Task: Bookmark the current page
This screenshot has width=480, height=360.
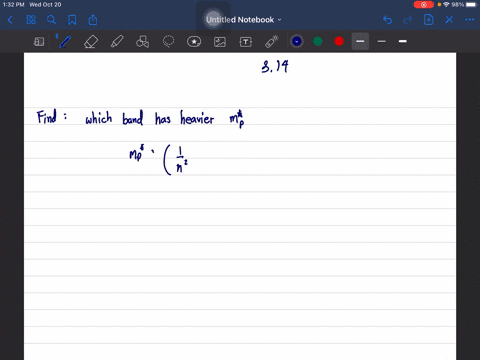Action: [x=72, y=20]
